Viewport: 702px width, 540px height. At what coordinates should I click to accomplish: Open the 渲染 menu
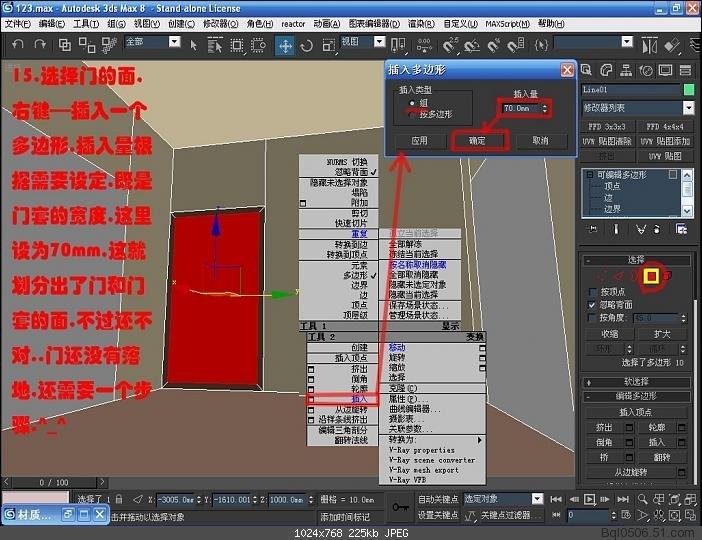(421, 24)
